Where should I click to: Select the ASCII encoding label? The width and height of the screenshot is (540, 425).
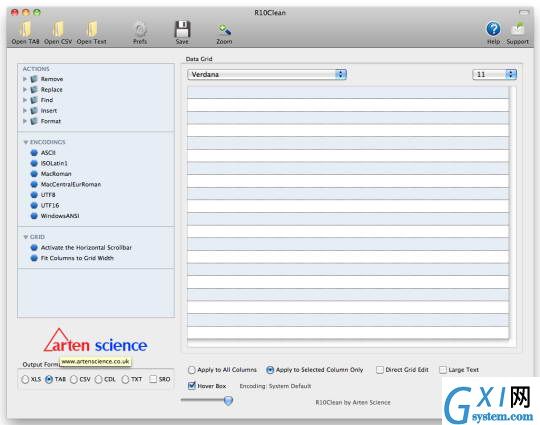pyautogui.click(x=48, y=153)
